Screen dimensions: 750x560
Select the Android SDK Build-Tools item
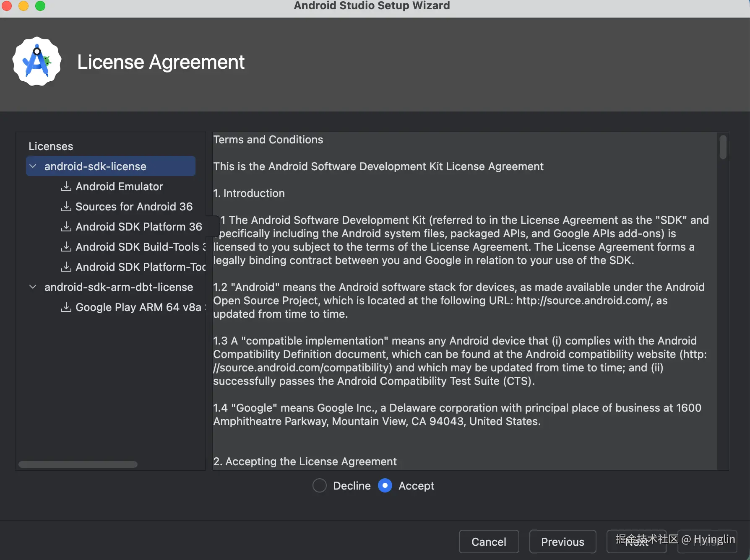(x=141, y=246)
